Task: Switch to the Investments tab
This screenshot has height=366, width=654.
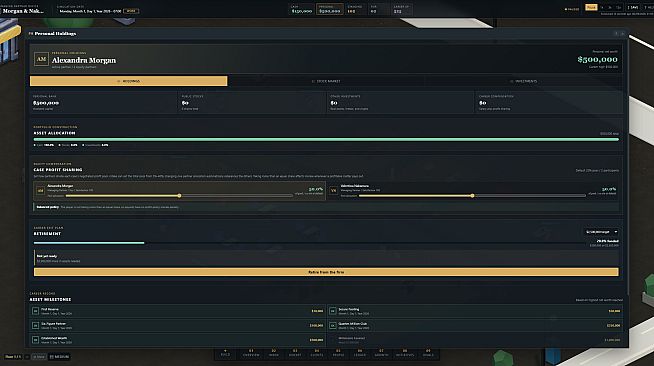Action: (523, 81)
